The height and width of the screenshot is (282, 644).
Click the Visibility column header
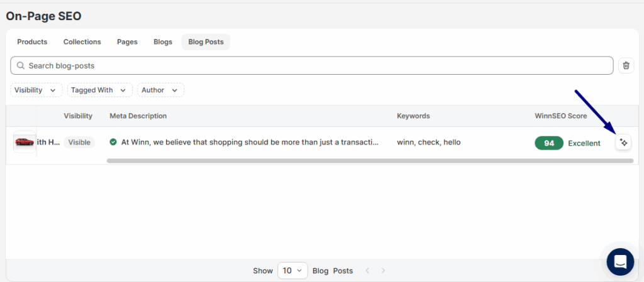coord(78,116)
